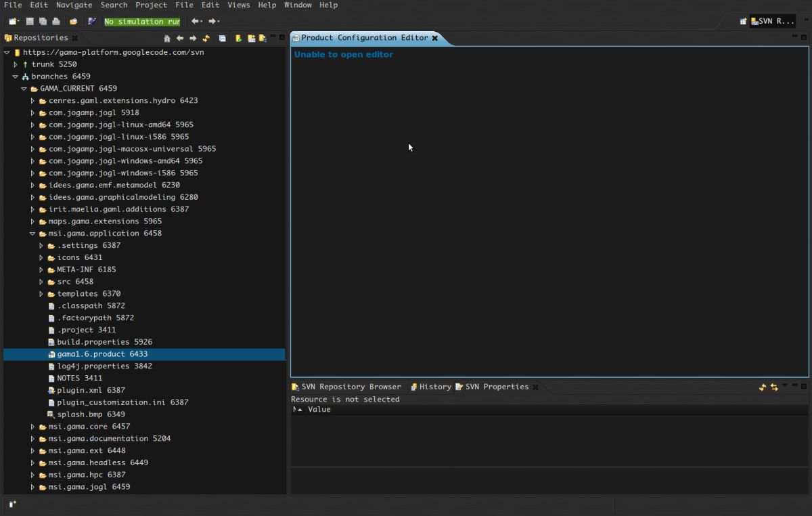Select the splash.bmp 6349 file
Image resolution: width=812 pixels, height=516 pixels.
pos(86,414)
